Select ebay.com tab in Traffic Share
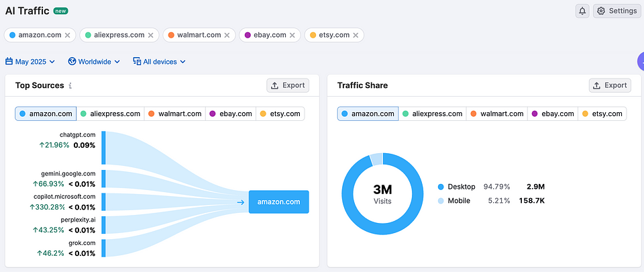Image resolution: width=644 pixels, height=272 pixels. coord(552,114)
